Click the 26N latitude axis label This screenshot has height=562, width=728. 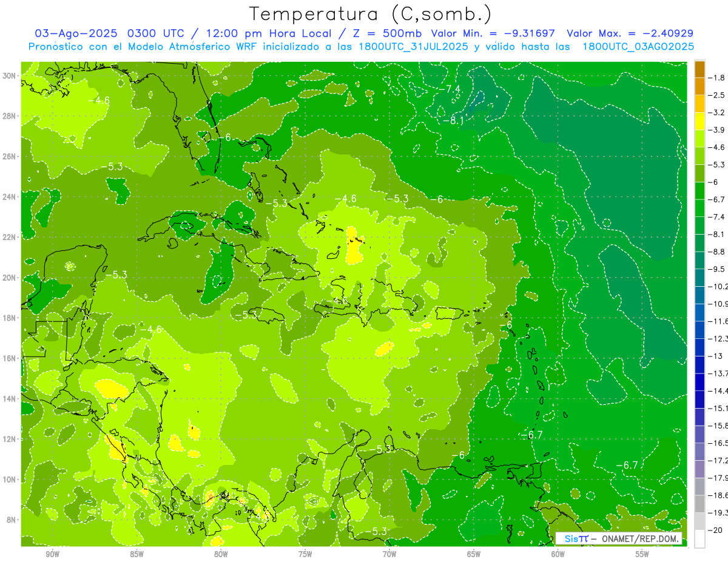pos(10,156)
